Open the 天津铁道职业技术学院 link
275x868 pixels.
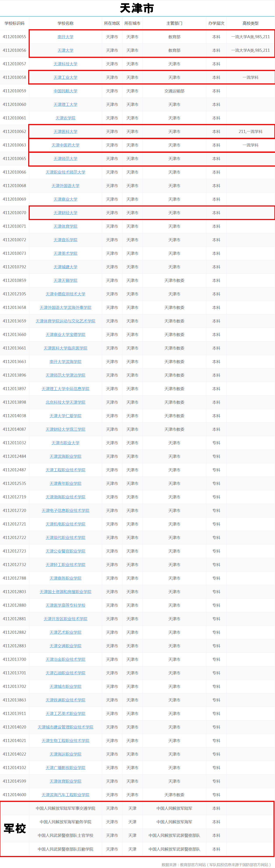(x=65, y=700)
